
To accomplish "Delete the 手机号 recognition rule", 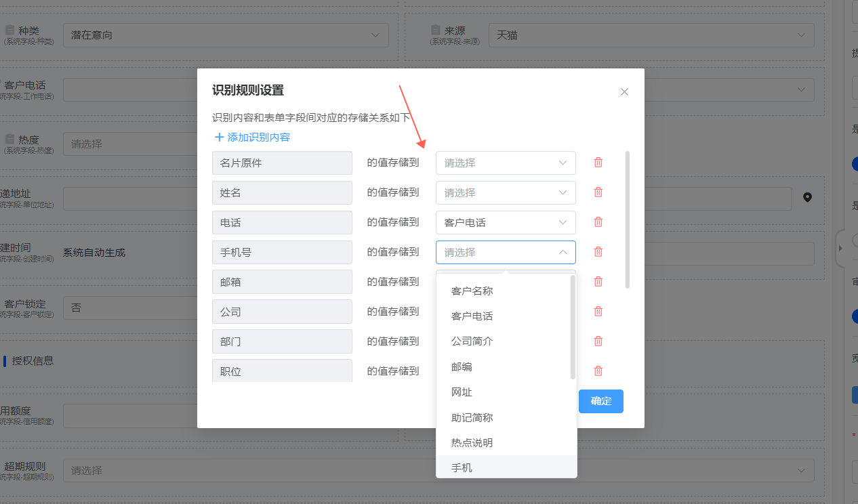I will pyautogui.click(x=598, y=252).
